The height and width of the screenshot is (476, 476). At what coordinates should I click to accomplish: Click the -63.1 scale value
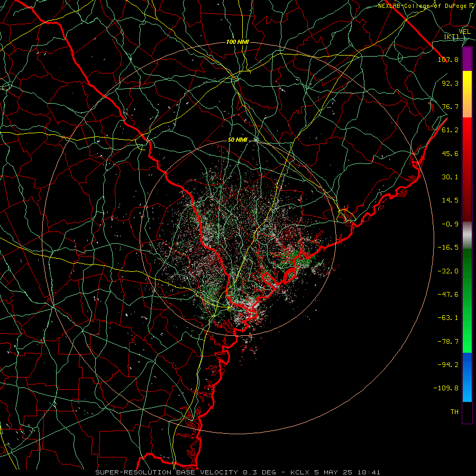click(448, 318)
